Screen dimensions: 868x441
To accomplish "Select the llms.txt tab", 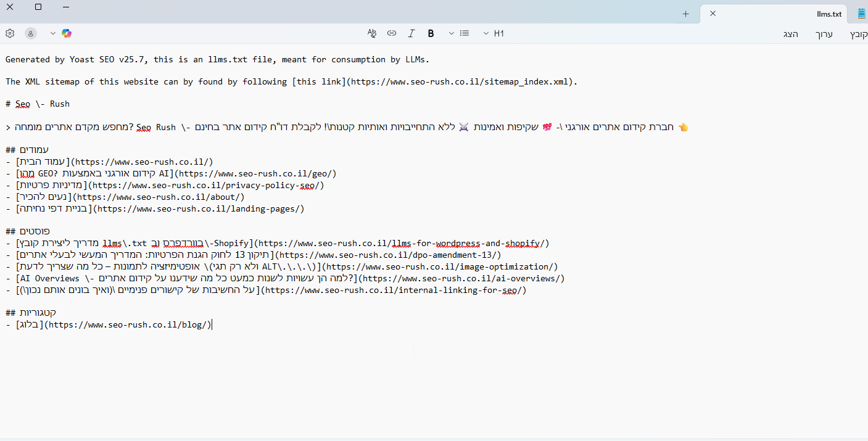I will click(x=802, y=14).
